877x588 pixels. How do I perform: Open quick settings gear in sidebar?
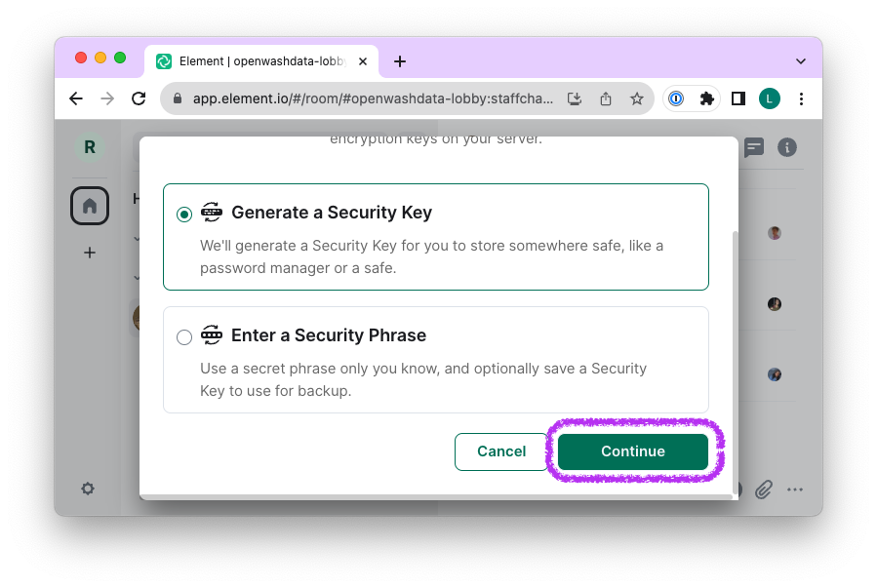(88, 489)
